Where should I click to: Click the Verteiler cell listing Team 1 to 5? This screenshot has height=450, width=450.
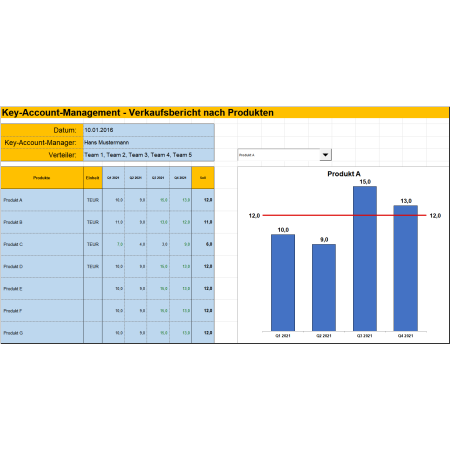click(149, 155)
